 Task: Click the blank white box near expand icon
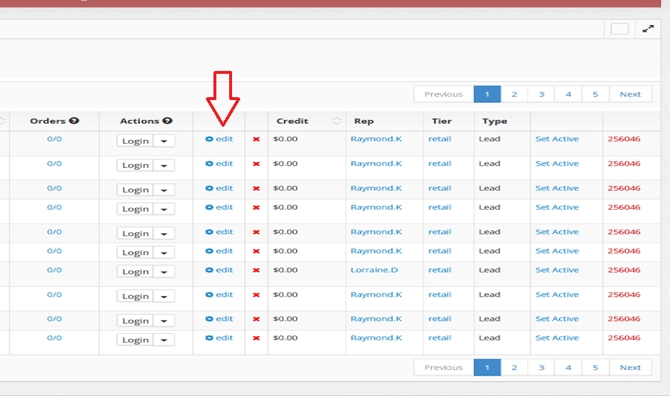pos(620,29)
